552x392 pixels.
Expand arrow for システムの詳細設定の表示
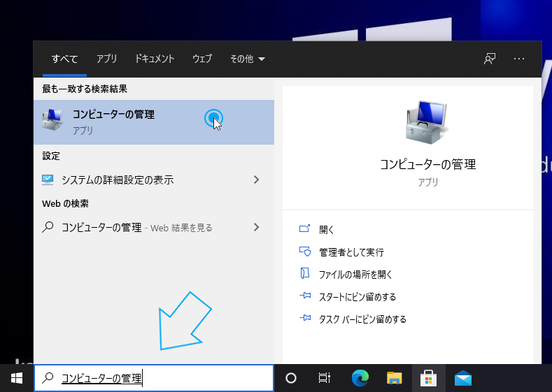point(256,180)
